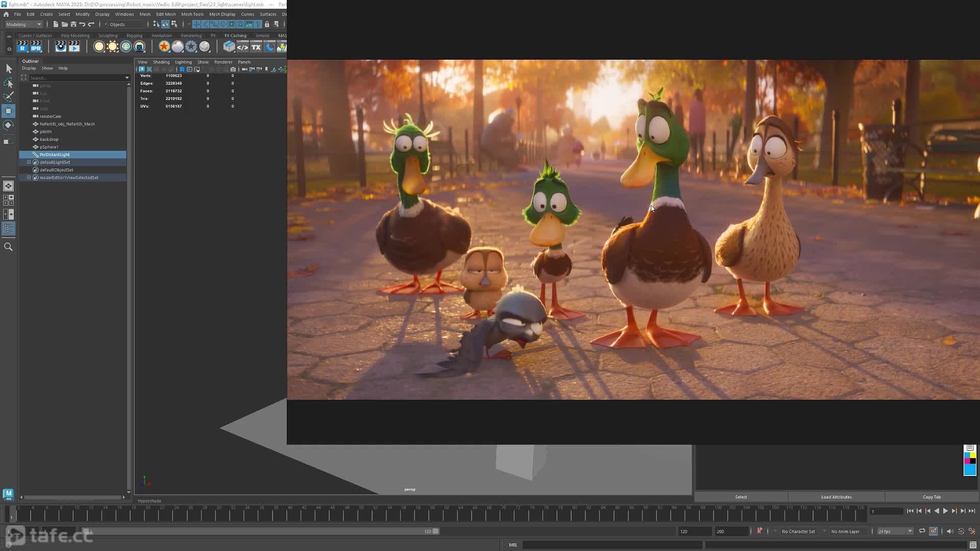Screen dimensions: 980x551
Task: Toggle audio speaker in range slider
Action: (950, 531)
